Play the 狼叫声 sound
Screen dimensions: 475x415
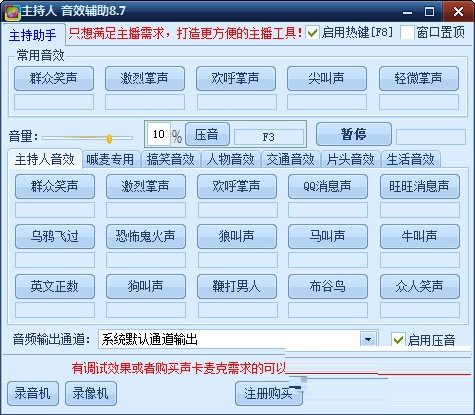point(237,236)
